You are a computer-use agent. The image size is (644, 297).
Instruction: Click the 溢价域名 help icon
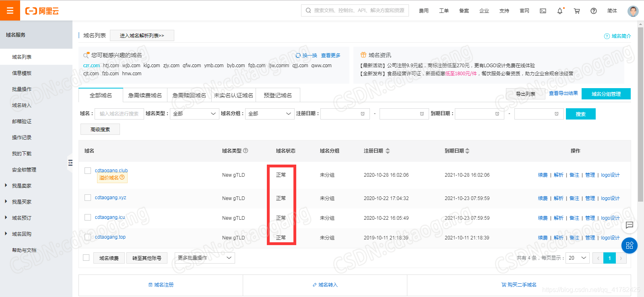pyautogui.click(x=122, y=177)
